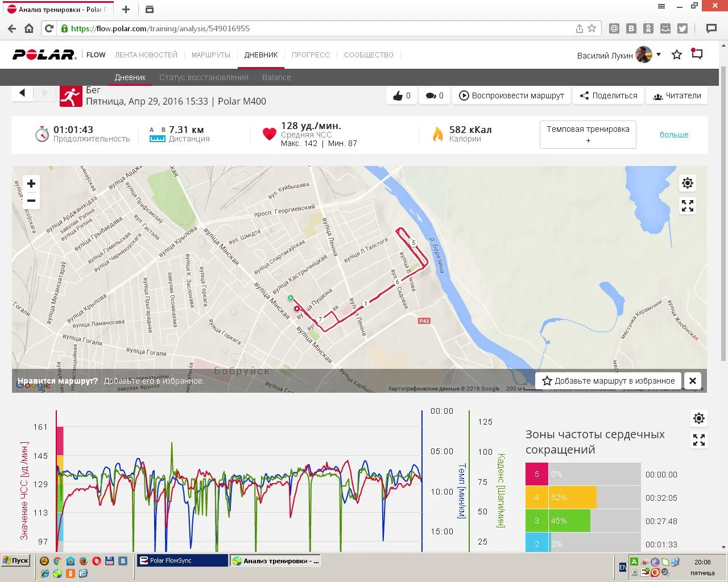728x582 pixels.
Task: Expand the map to fullscreen
Action: 688,206
